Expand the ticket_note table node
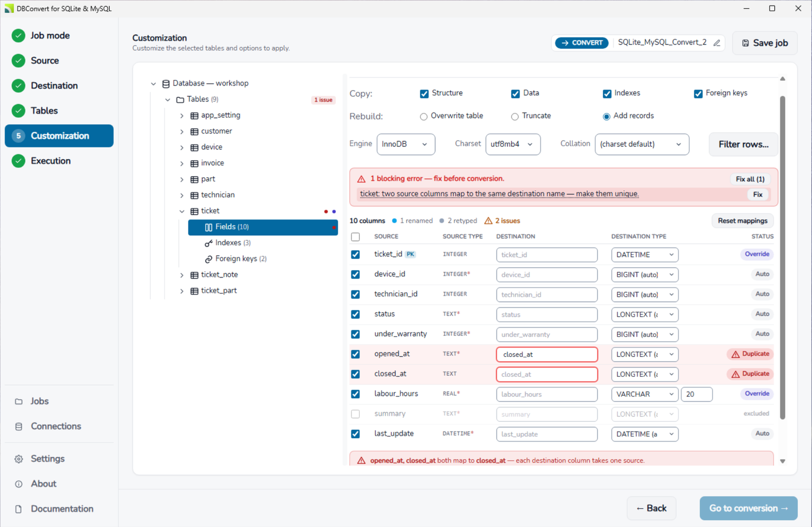The width and height of the screenshot is (812, 527). tap(182, 275)
